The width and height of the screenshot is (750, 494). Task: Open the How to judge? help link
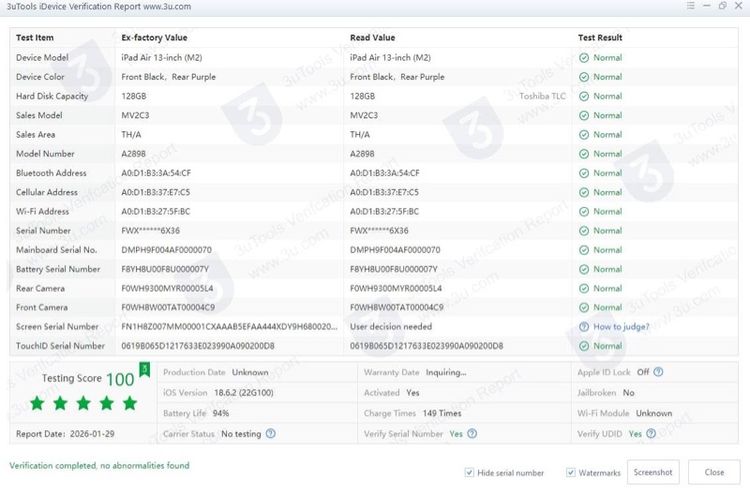click(x=621, y=327)
